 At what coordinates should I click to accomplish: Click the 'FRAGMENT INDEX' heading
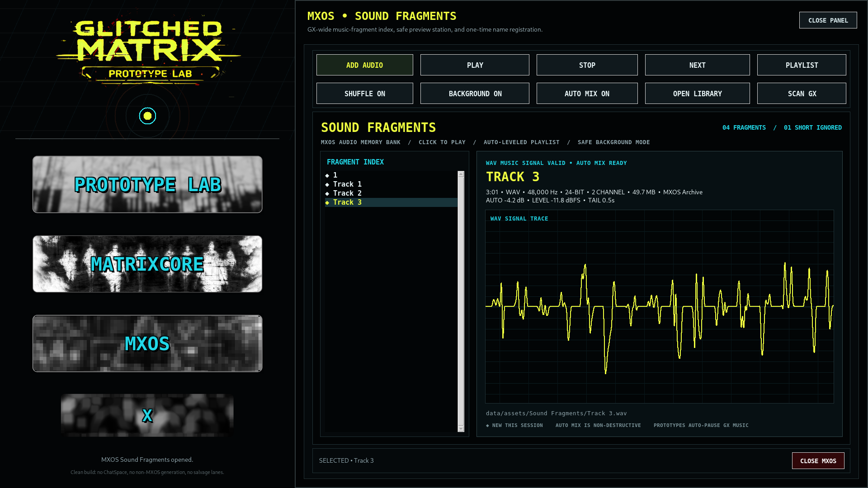[355, 162]
